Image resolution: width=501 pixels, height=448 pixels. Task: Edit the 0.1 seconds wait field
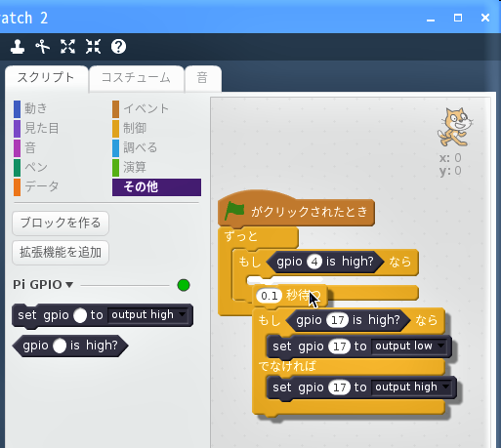click(x=270, y=296)
